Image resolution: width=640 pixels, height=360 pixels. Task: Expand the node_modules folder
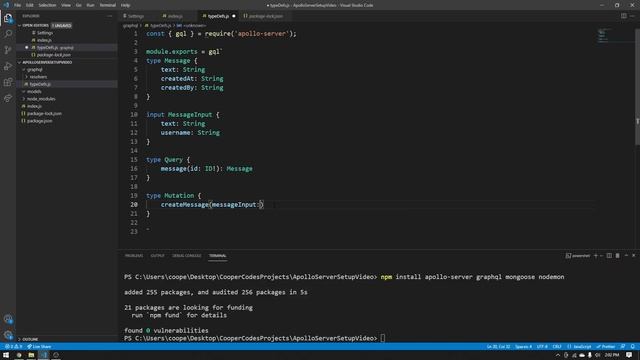click(67, 99)
